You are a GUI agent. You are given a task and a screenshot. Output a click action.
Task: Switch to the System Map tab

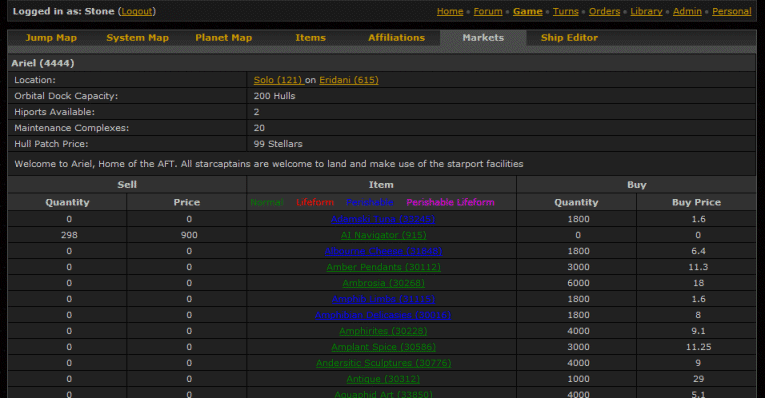(x=138, y=38)
